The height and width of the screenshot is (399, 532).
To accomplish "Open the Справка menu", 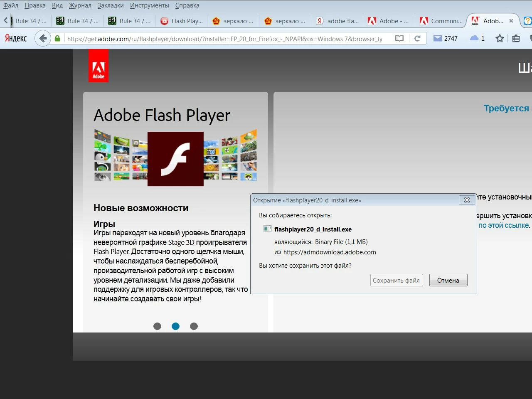I will tap(187, 5).
